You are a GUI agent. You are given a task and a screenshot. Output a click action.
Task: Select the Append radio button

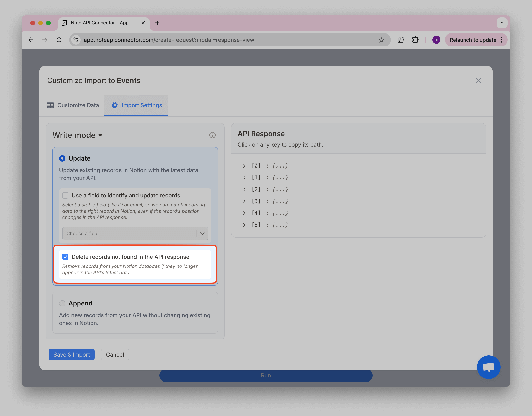point(62,303)
